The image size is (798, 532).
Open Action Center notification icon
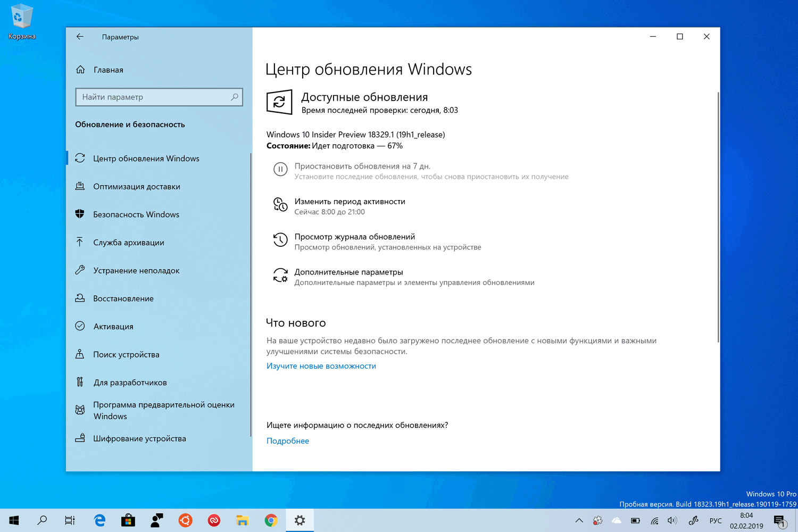[781, 520]
